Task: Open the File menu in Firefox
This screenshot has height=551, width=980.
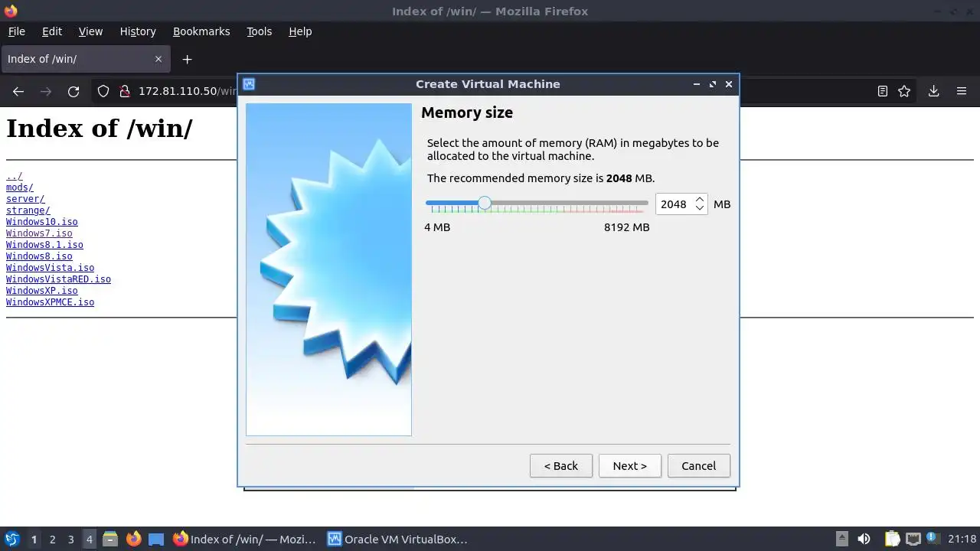Action: (16, 31)
